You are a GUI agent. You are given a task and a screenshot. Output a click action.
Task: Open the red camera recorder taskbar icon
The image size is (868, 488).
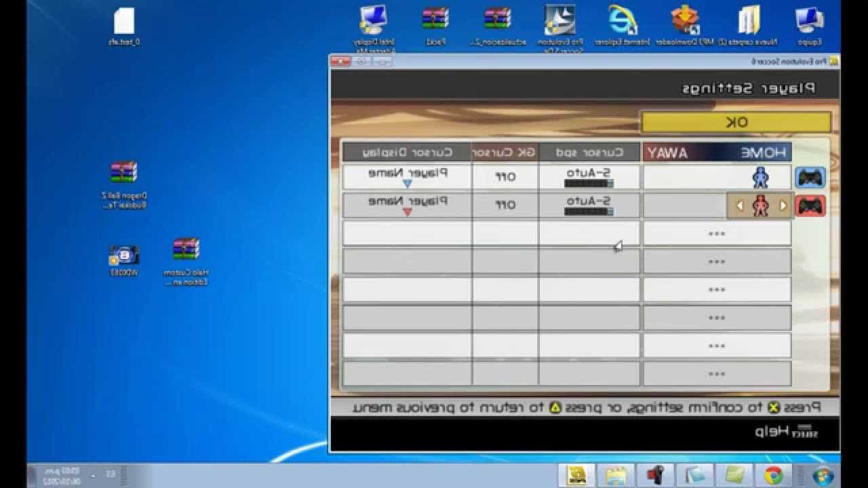[656, 475]
